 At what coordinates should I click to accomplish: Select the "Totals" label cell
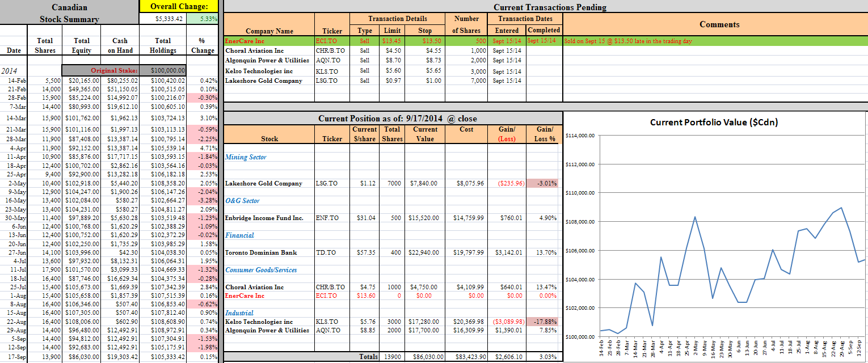(x=369, y=357)
